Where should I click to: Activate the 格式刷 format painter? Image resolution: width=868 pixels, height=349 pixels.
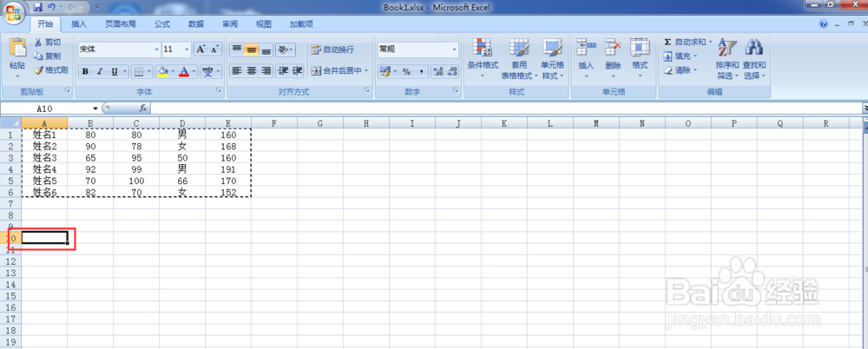point(50,69)
